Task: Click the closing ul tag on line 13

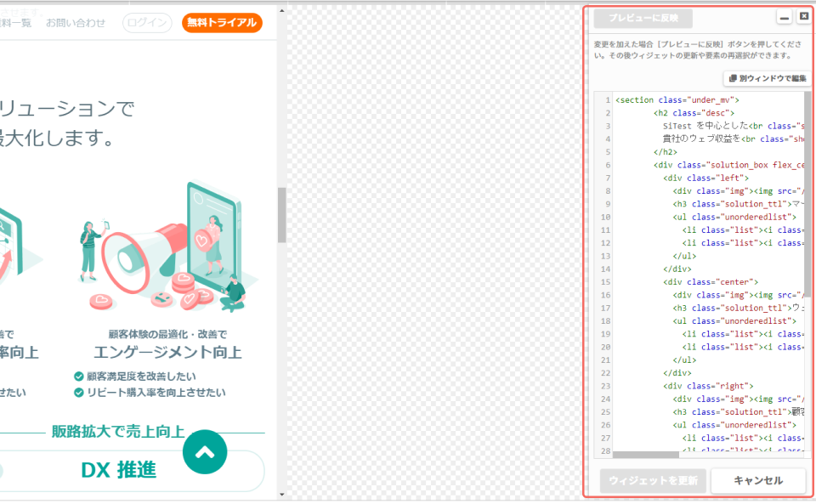Action: coord(684,256)
